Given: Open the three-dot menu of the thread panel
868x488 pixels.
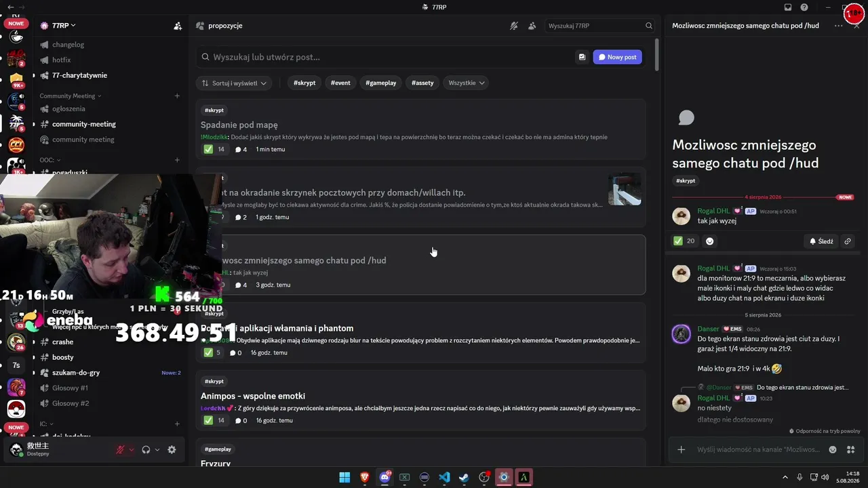Looking at the screenshot, I should click(839, 26).
